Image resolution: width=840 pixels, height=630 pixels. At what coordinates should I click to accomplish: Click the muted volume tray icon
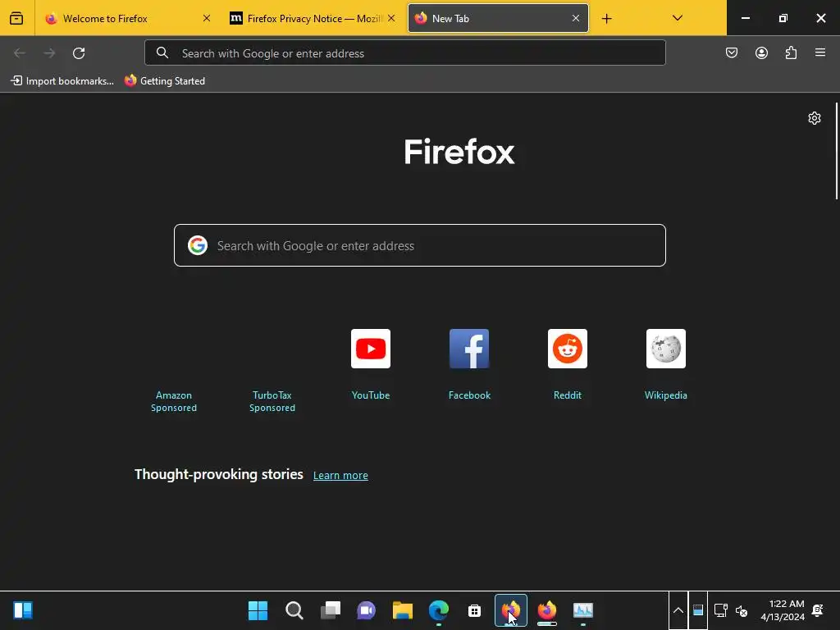click(x=742, y=610)
